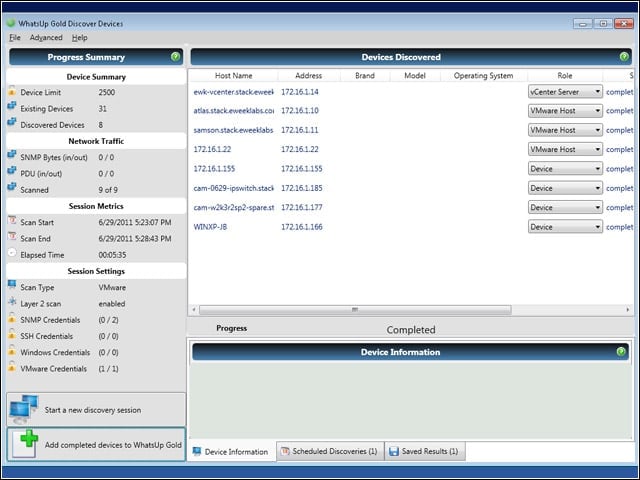Click the Elapsed Time clock icon
The image size is (640, 480).
tap(12, 253)
